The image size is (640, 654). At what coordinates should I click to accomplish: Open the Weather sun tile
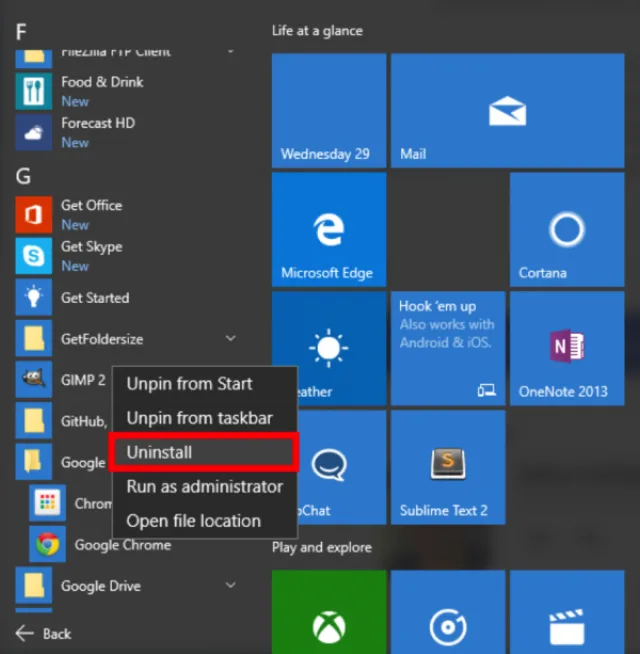click(329, 349)
